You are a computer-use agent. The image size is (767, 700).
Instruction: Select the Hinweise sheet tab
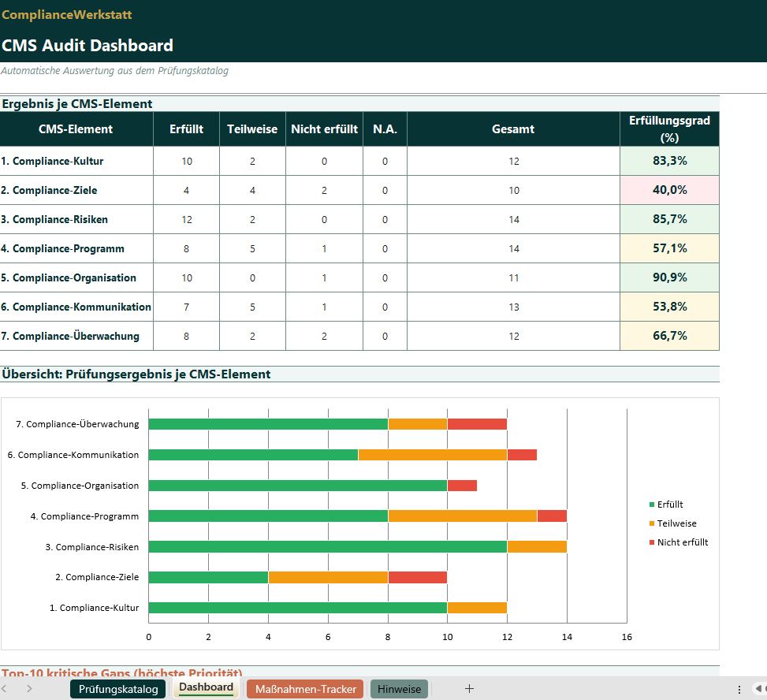398,687
